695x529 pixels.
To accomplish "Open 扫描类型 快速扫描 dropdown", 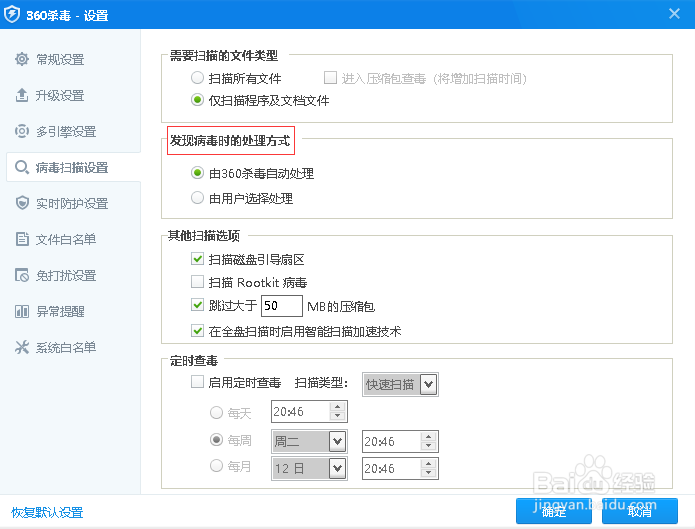I will tap(400, 384).
